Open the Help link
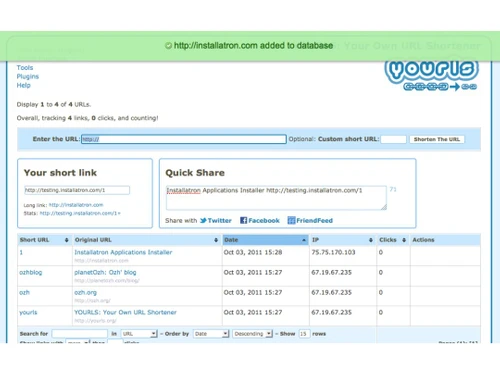Image resolution: width=500 pixels, height=375 pixels. (23, 85)
